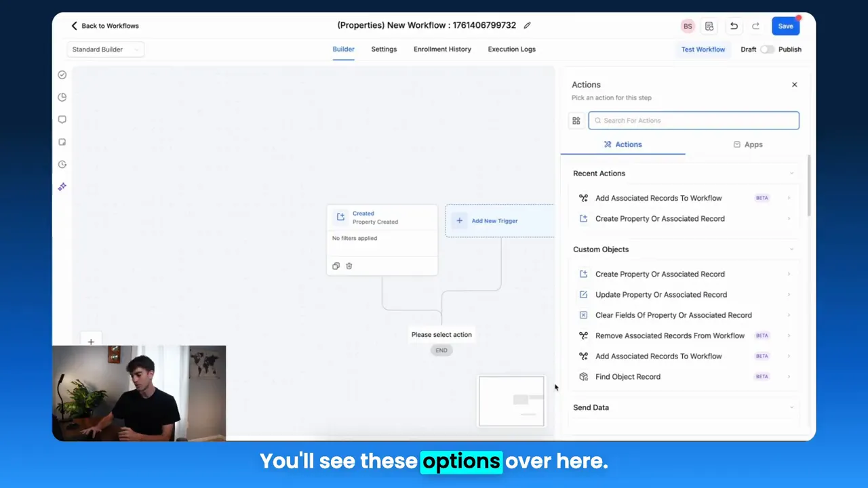This screenshot has height=488, width=868.
Task: Select Remove Associated Records From Workflow
Action: coord(685,335)
